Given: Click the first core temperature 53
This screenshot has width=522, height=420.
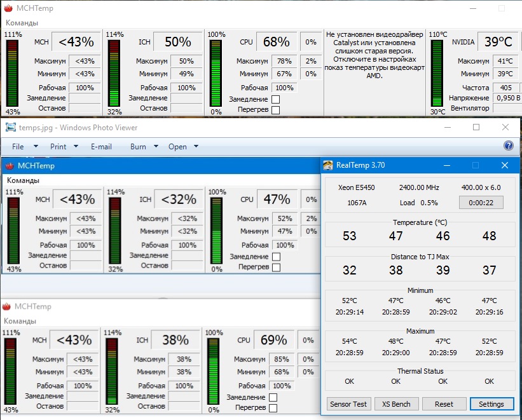Looking at the screenshot, I should [350, 236].
